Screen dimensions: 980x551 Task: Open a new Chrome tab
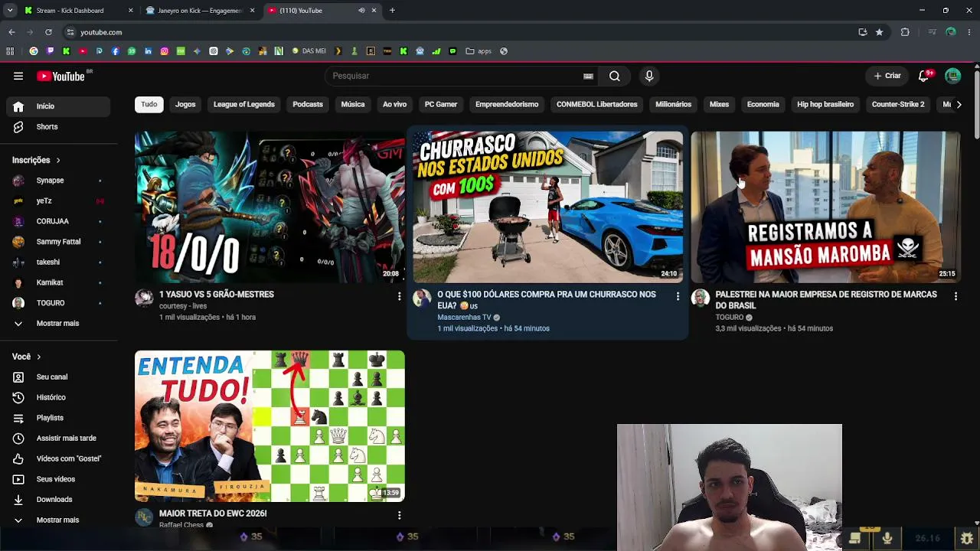tap(392, 11)
